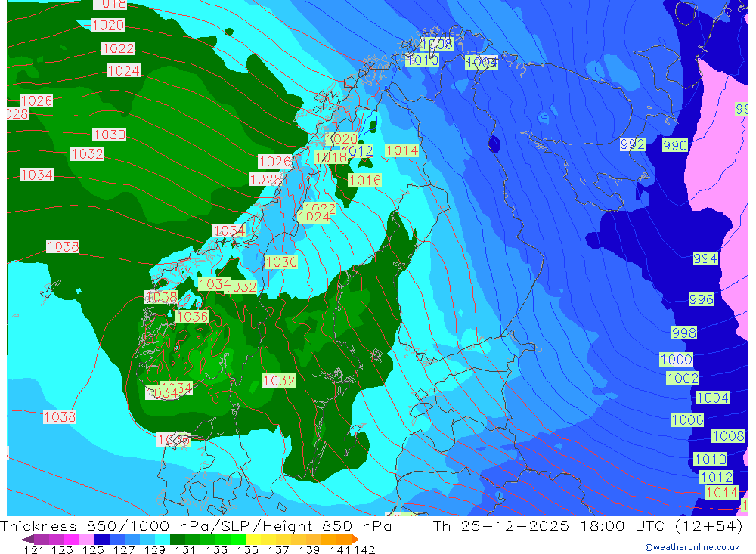Click legend scale value 139
This screenshot has width=756, height=554.
[309, 549]
